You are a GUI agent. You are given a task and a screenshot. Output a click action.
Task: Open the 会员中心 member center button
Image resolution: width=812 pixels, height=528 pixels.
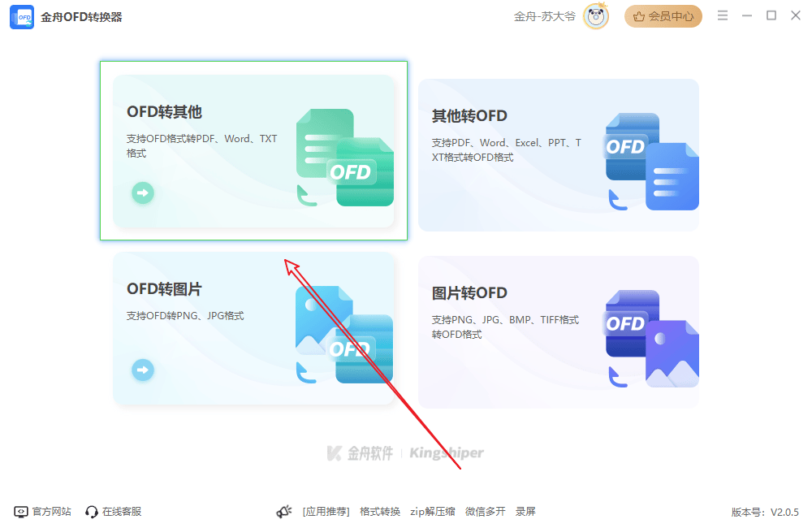[663, 15]
